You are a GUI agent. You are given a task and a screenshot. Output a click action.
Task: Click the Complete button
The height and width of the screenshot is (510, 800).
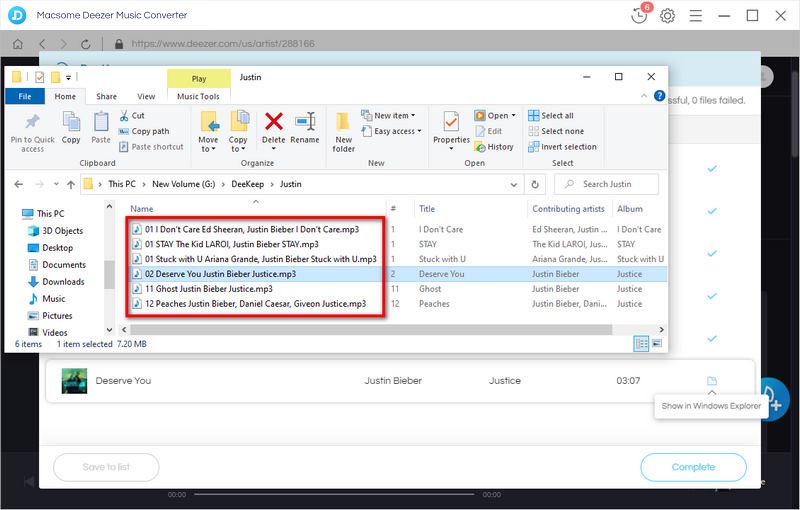[x=693, y=467]
